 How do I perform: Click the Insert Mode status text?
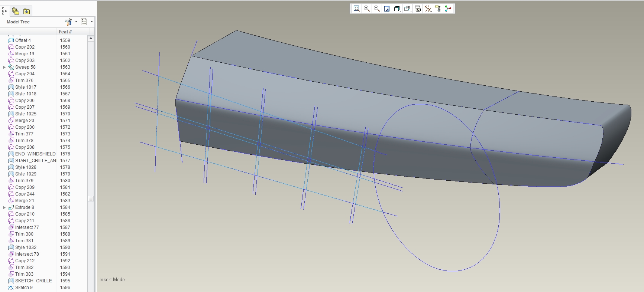click(x=112, y=280)
